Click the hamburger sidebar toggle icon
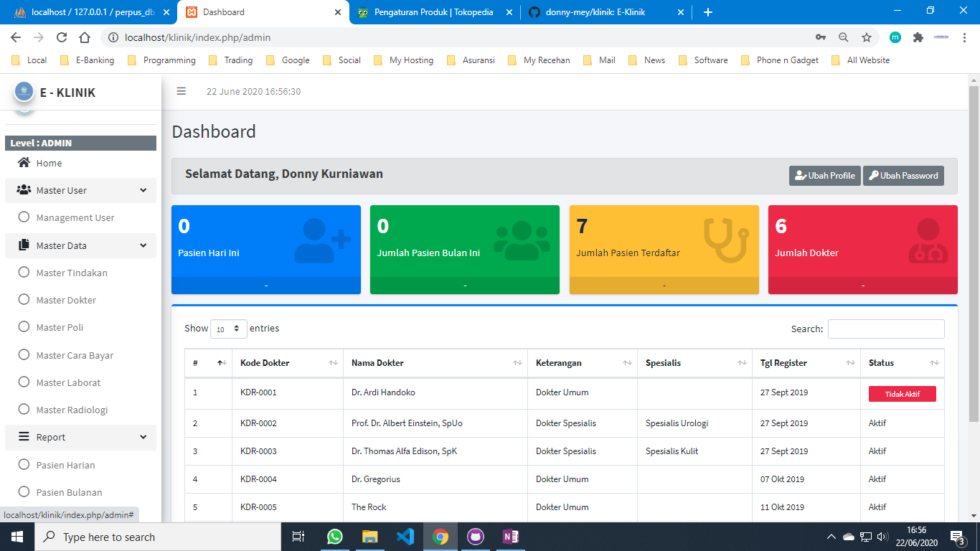The width and height of the screenshot is (980, 551). [182, 91]
